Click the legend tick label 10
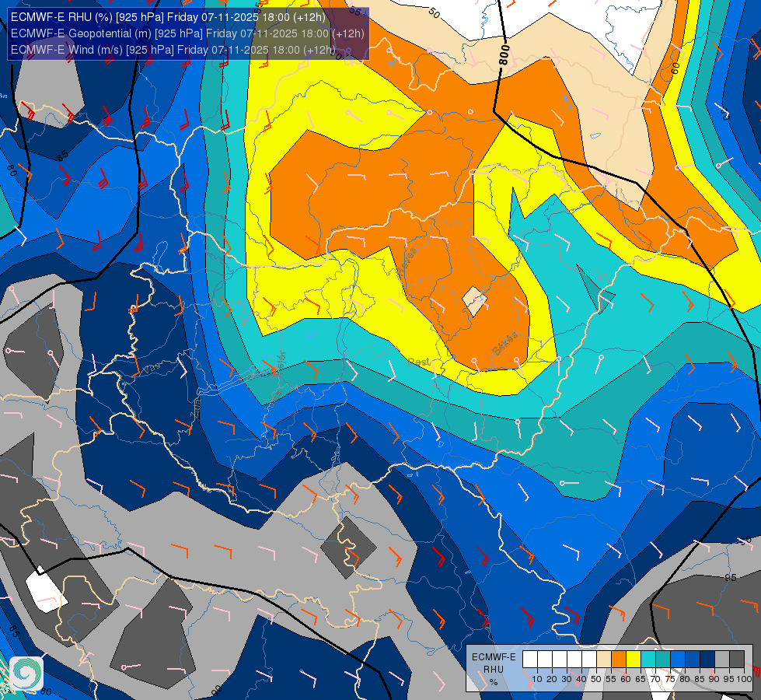Image resolution: width=761 pixels, height=700 pixels. (x=537, y=679)
